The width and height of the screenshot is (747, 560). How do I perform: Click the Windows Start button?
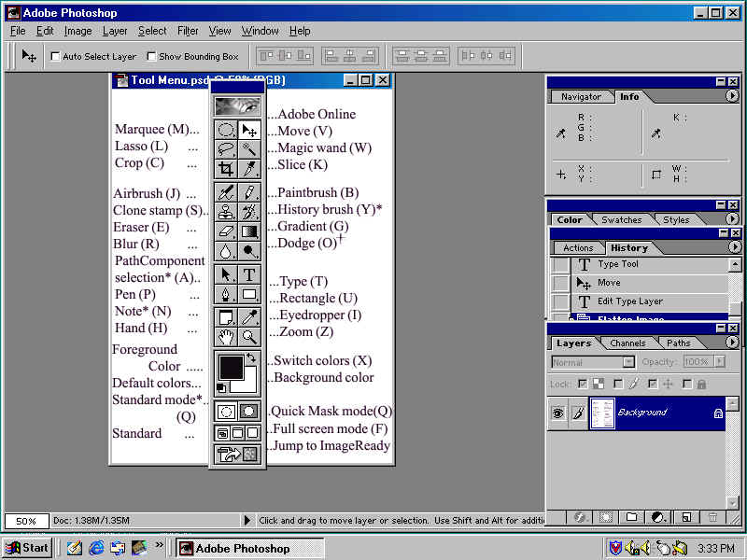coord(27,548)
